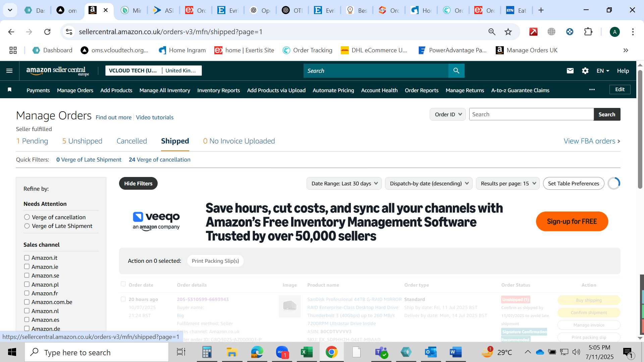The width and height of the screenshot is (644, 362).
Task: Switch to No Invoice Uploaded tab
Action: click(239, 141)
